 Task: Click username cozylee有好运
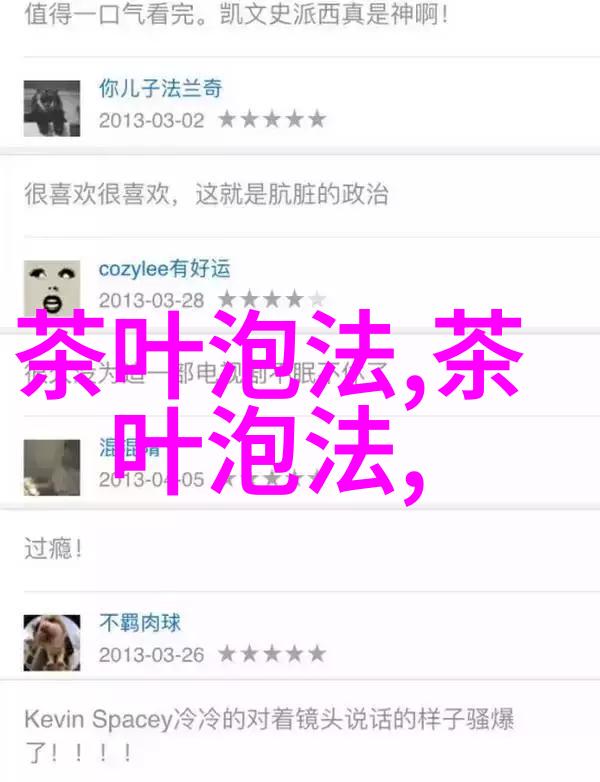click(165, 269)
